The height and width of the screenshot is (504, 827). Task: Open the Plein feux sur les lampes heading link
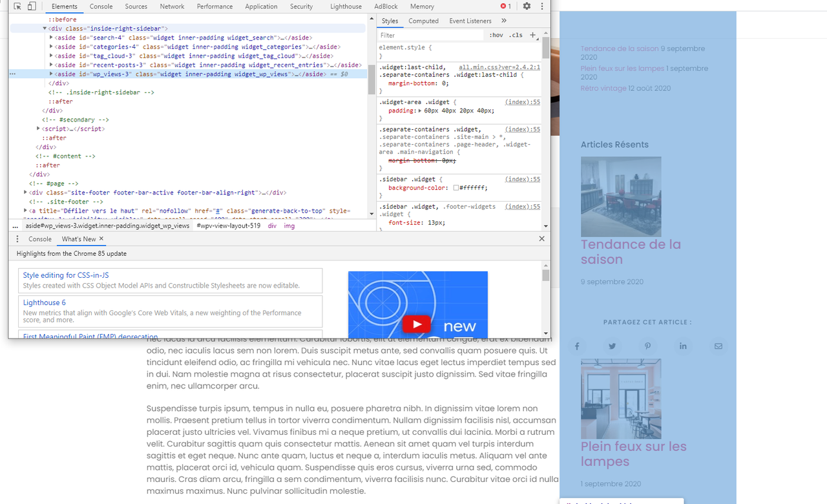[x=633, y=454]
